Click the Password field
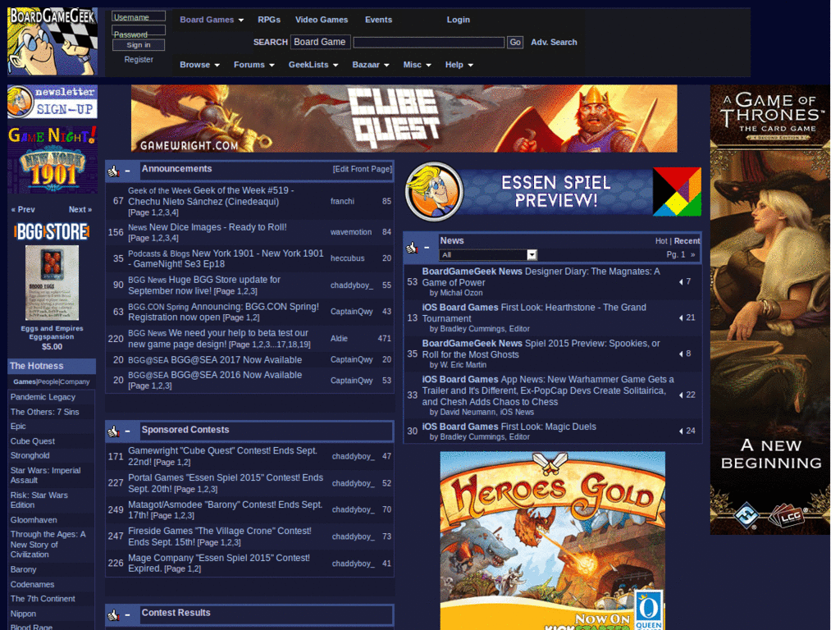Screen dimensions: 840x630 pos(139,31)
